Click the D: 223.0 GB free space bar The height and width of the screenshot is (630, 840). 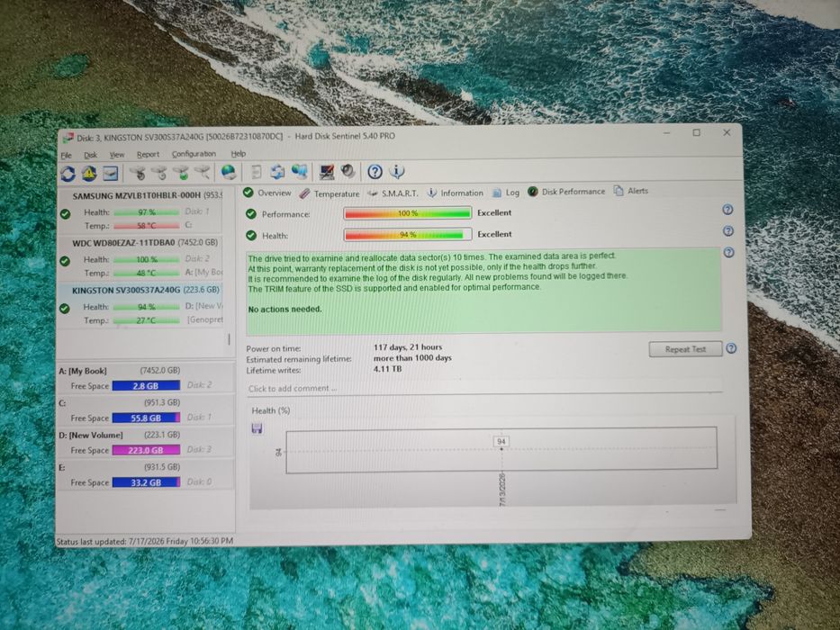click(146, 450)
